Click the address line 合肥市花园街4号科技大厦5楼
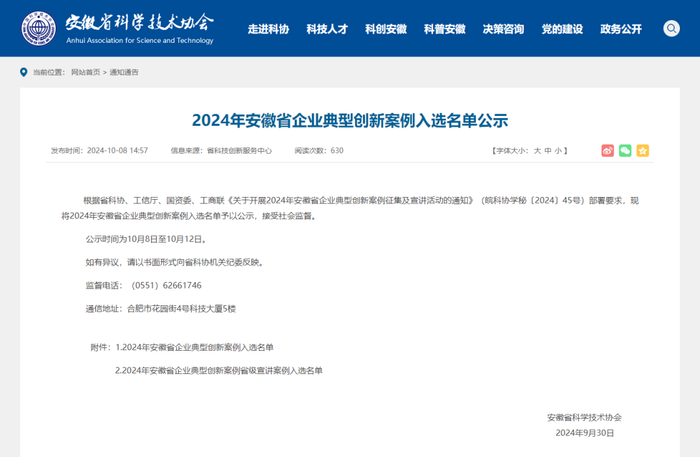700x457 pixels. coord(181,308)
